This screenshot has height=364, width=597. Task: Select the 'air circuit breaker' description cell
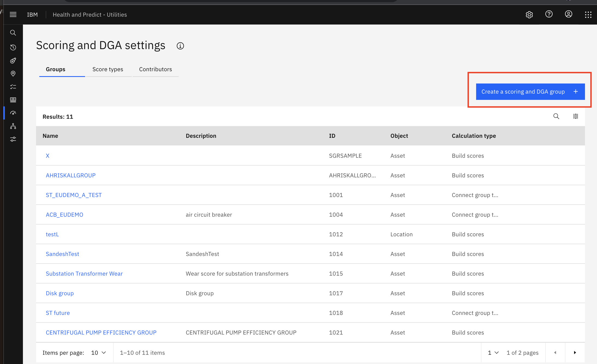click(x=209, y=215)
